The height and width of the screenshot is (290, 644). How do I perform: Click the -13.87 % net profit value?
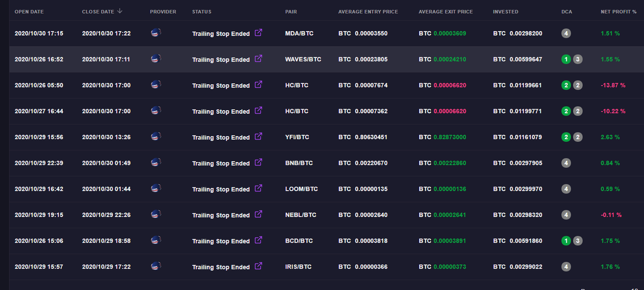[x=613, y=85]
